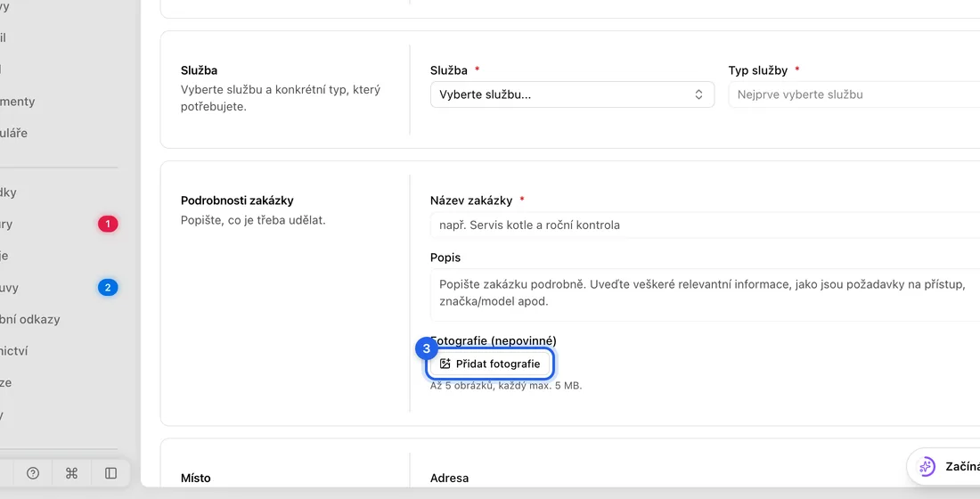
Task: Click the image icon in Přidat fotografie
Action: click(445, 364)
